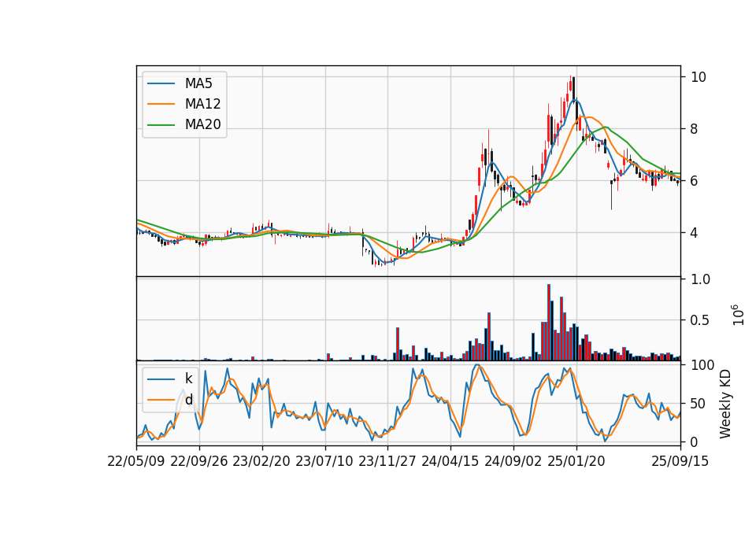
Task: Click the d legend label
Action: point(189,399)
